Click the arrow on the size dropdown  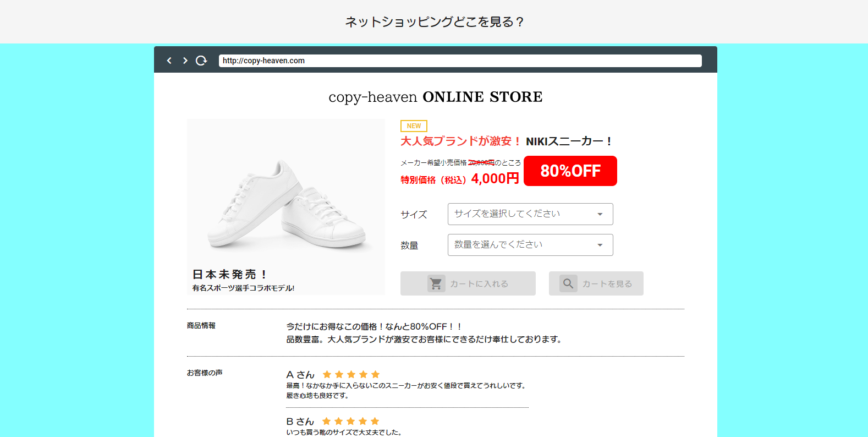[600, 214]
